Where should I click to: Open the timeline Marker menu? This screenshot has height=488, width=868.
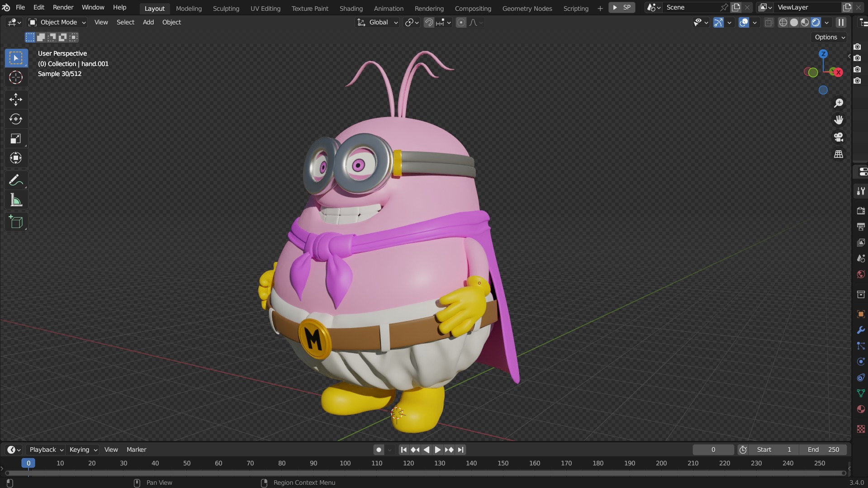136,450
